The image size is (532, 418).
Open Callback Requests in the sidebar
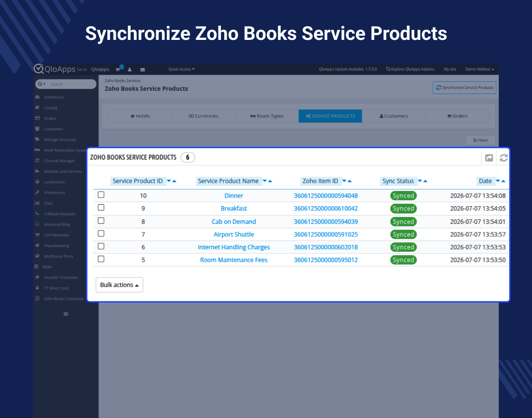click(x=60, y=214)
